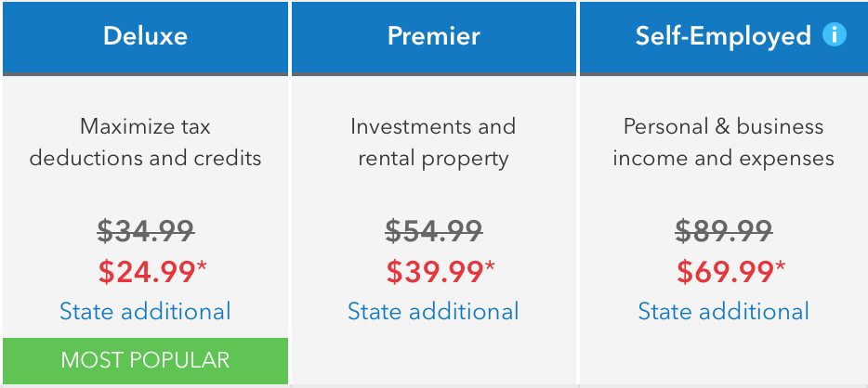Image resolution: width=868 pixels, height=388 pixels.
Task: Click the crossed-out $34.99 price
Action: tap(146, 230)
